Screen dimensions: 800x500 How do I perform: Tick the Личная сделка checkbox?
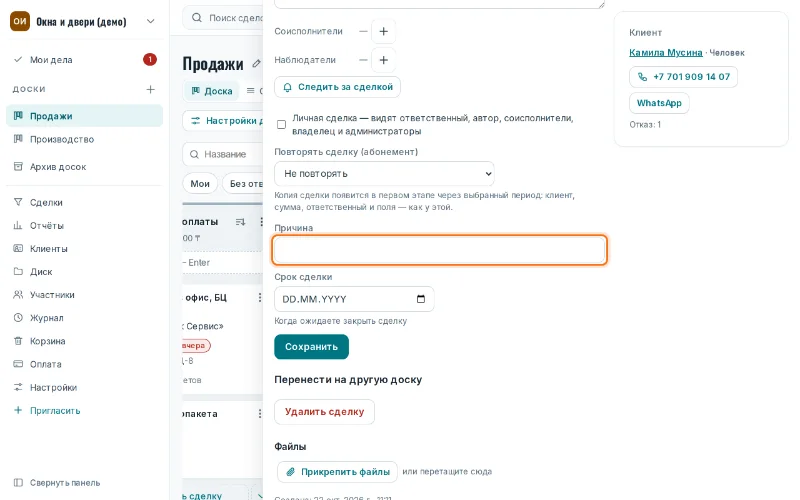(x=281, y=124)
